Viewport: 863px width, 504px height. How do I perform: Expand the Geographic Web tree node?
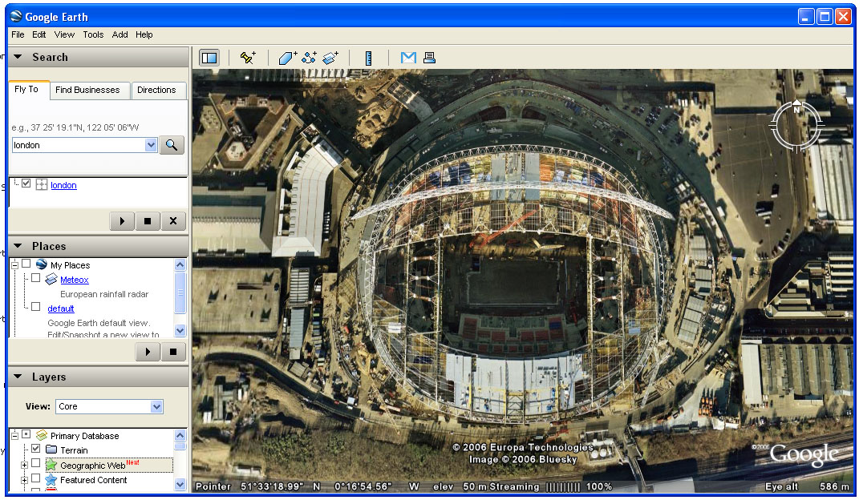[x=24, y=465]
